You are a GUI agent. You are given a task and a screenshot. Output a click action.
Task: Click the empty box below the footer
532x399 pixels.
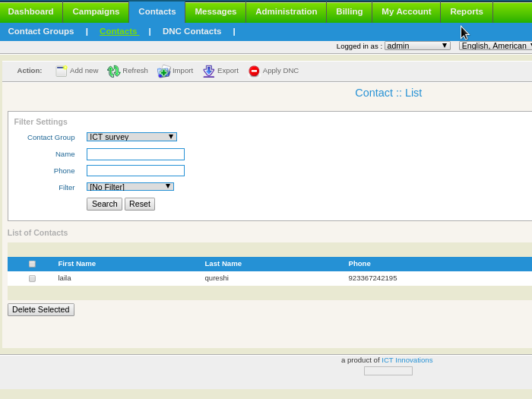pyautogui.click(x=388, y=371)
